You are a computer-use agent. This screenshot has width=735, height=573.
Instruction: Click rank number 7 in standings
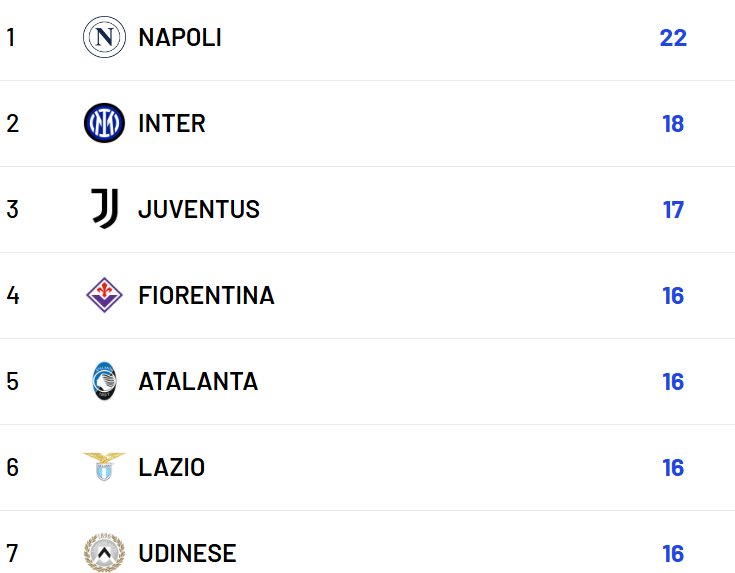click(12, 554)
